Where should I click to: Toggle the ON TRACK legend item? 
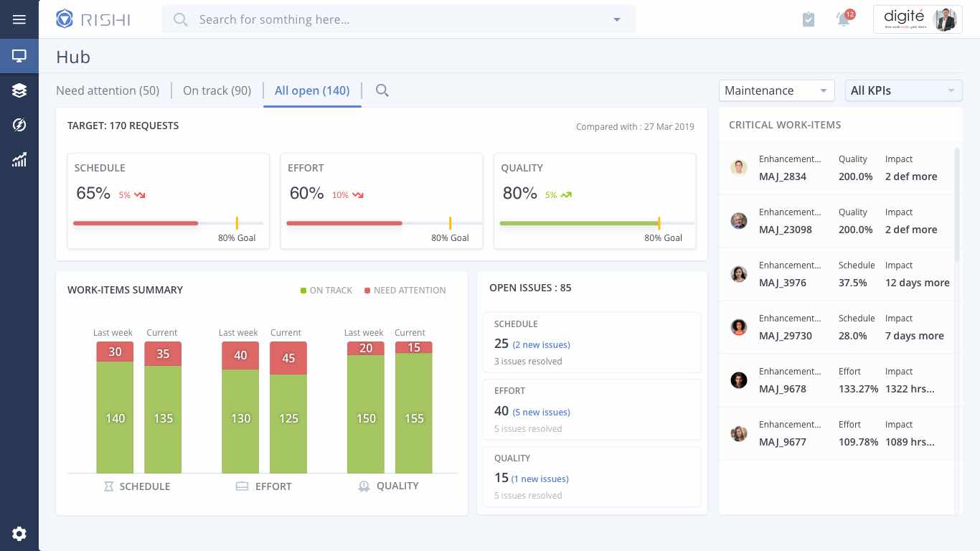pyautogui.click(x=326, y=291)
